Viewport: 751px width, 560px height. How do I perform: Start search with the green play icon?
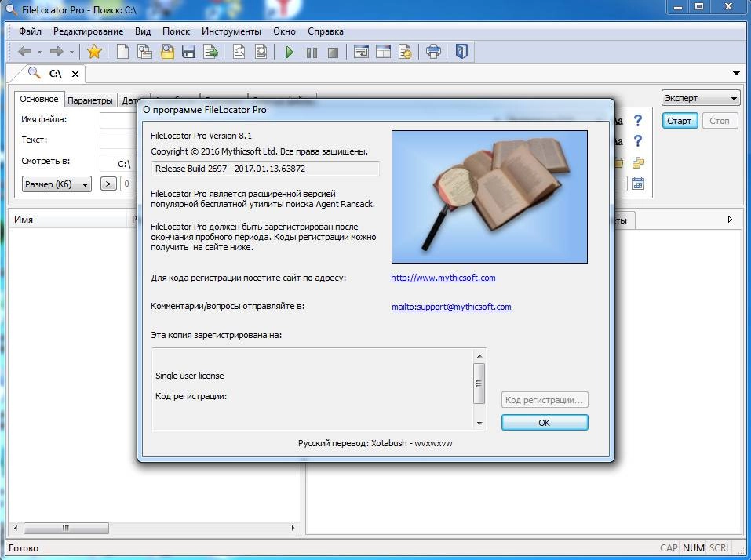(290, 52)
